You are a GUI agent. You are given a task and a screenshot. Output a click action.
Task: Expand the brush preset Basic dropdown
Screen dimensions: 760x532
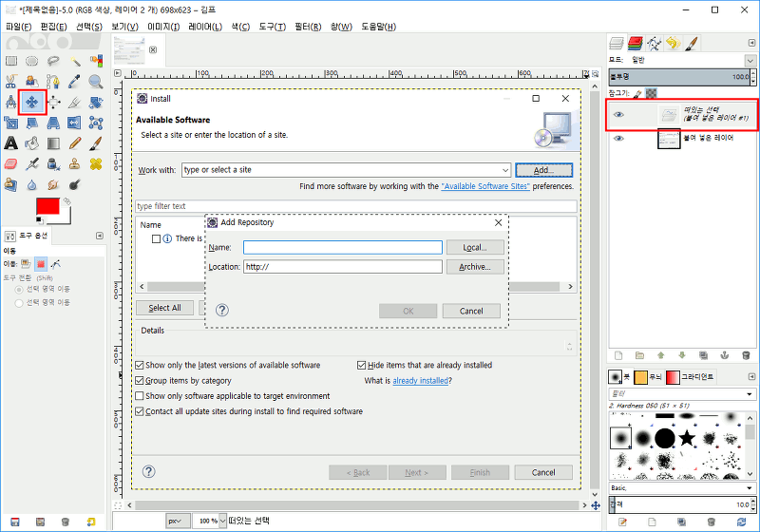click(750, 487)
